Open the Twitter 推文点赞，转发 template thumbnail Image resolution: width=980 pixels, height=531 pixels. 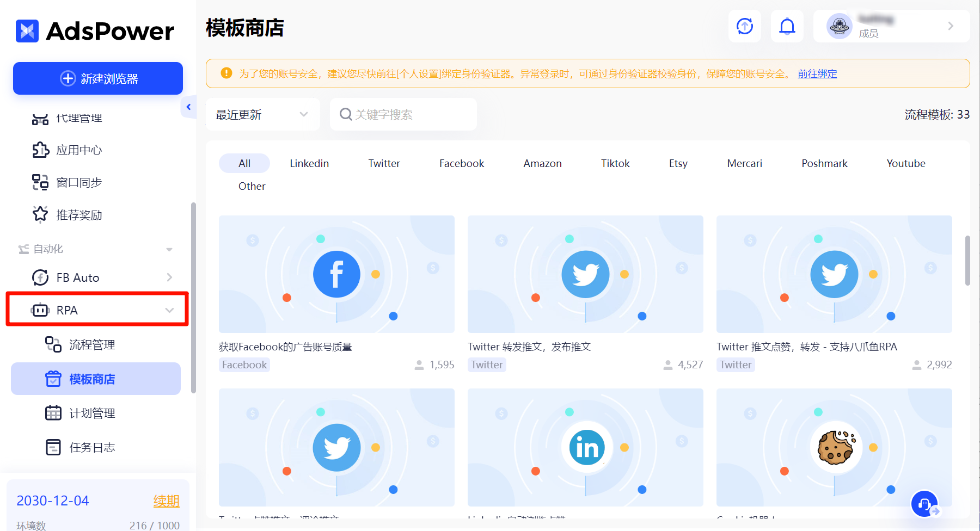pos(834,274)
